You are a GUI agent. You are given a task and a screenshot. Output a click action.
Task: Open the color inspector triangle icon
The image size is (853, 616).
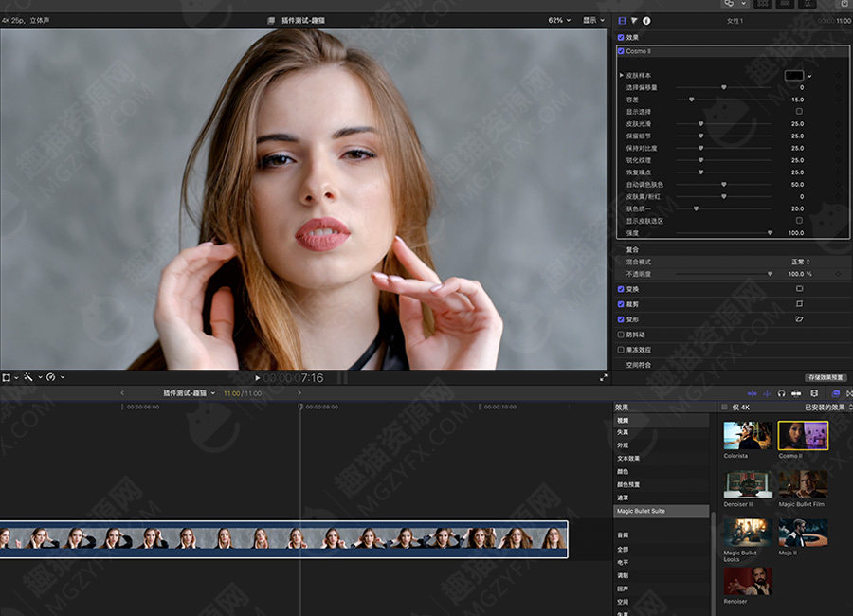tap(634, 20)
